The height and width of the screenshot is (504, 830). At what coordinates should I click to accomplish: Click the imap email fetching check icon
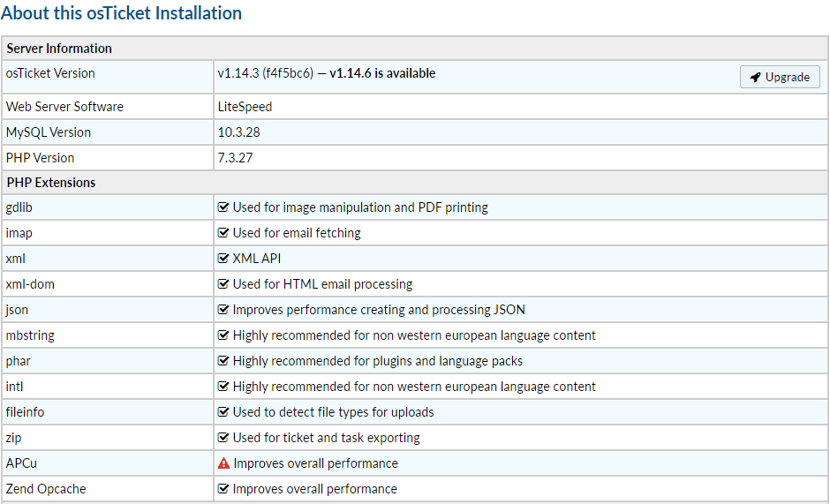pos(223,233)
